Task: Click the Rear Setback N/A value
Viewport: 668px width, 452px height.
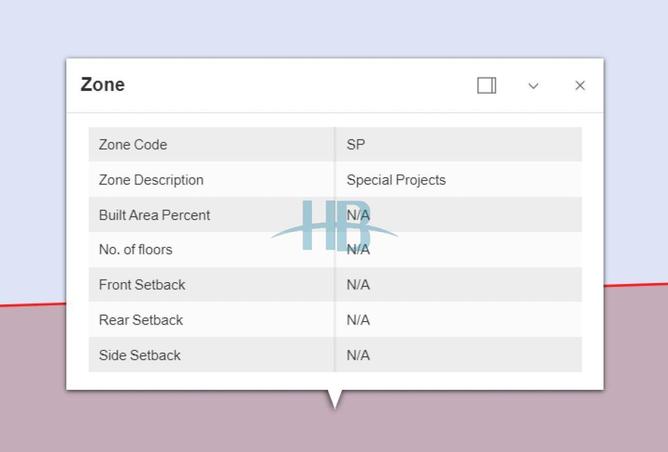Action: tap(358, 320)
